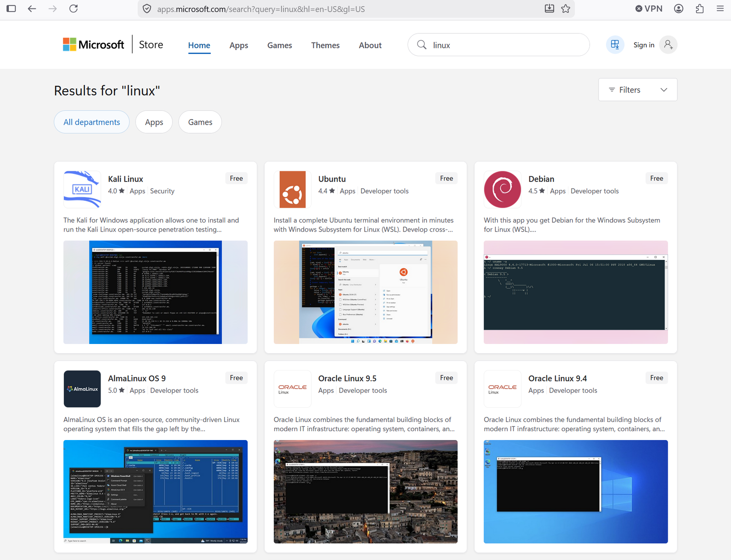
Task: Toggle the browser sidebar panel icon
Action: click(x=11, y=9)
